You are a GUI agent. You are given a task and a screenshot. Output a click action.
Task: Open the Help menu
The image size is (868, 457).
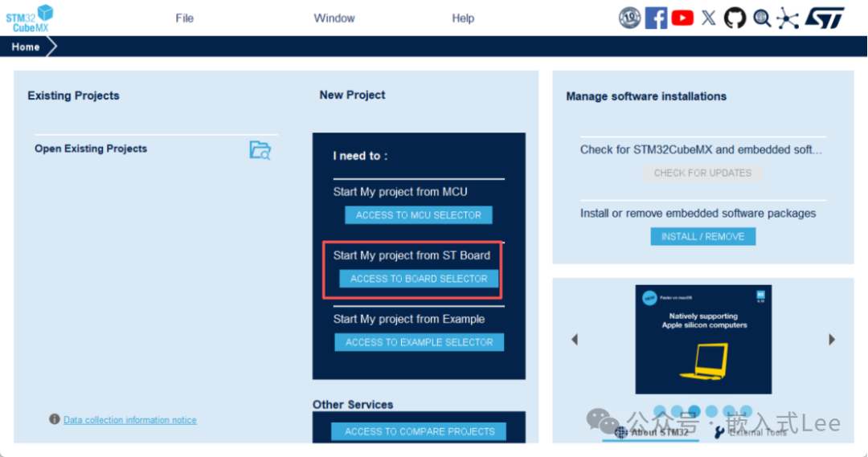click(x=463, y=18)
